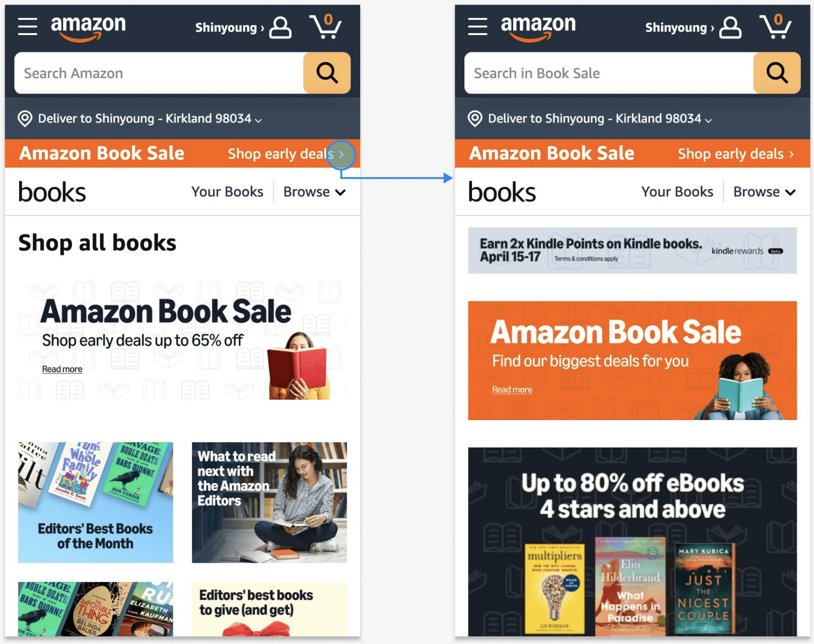Click inside the Search Amazon input field
Screen dimensions: 814x644
[x=159, y=73]
